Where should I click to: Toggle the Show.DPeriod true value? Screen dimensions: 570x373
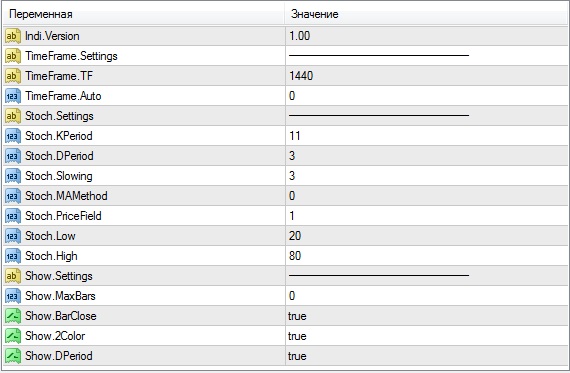click(297, 356)
